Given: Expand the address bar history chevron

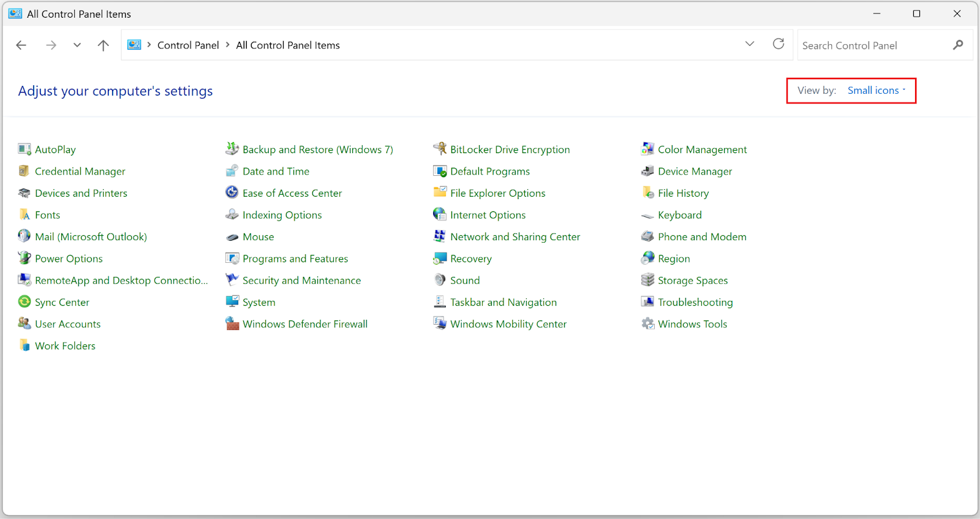Looking at the screenshot, I should pyautogui.click(x=750, y=44).
